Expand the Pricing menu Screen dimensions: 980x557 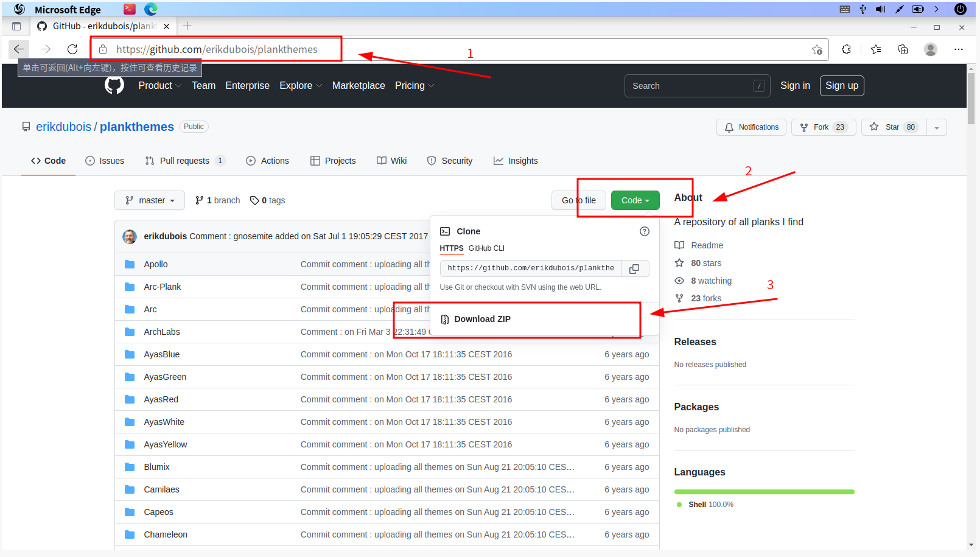point(414,86)
